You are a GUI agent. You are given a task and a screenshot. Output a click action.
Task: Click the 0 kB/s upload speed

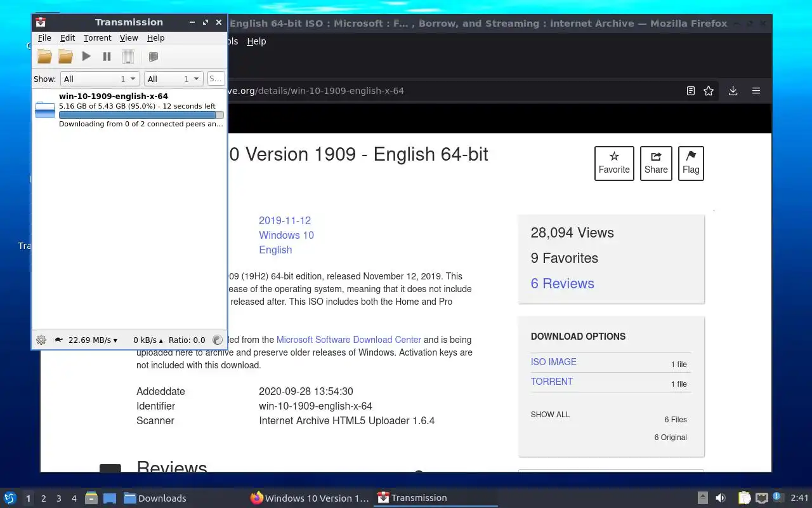(148, 340)
